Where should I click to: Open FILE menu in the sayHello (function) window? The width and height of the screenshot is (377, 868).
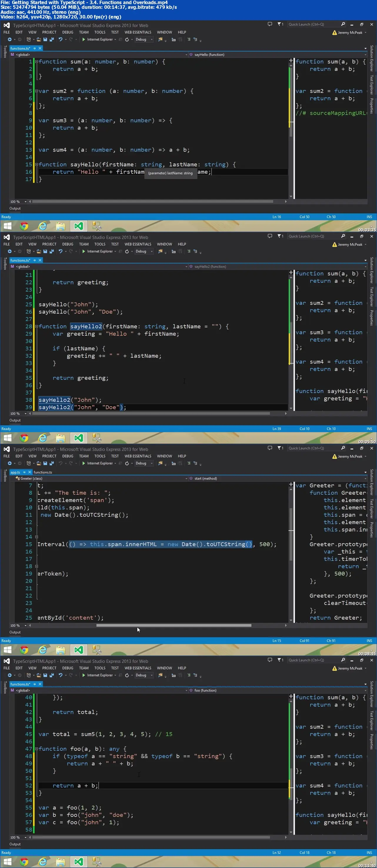click(x=7, y=32)
